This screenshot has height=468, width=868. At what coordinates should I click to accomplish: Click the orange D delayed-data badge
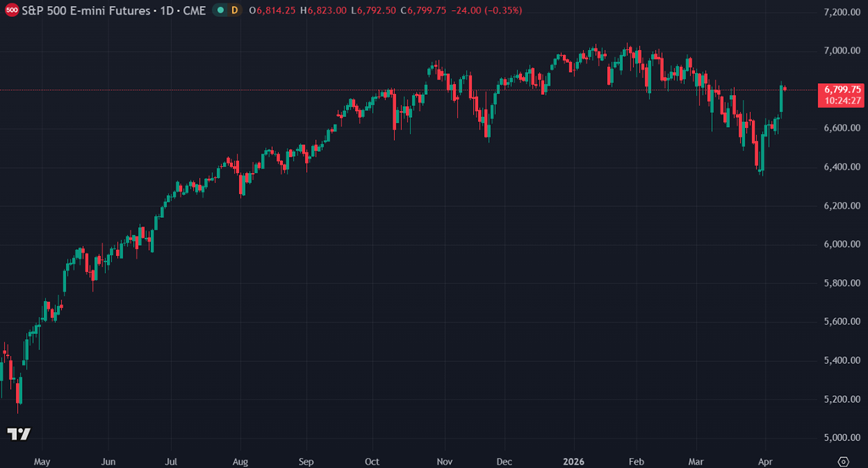235,10
